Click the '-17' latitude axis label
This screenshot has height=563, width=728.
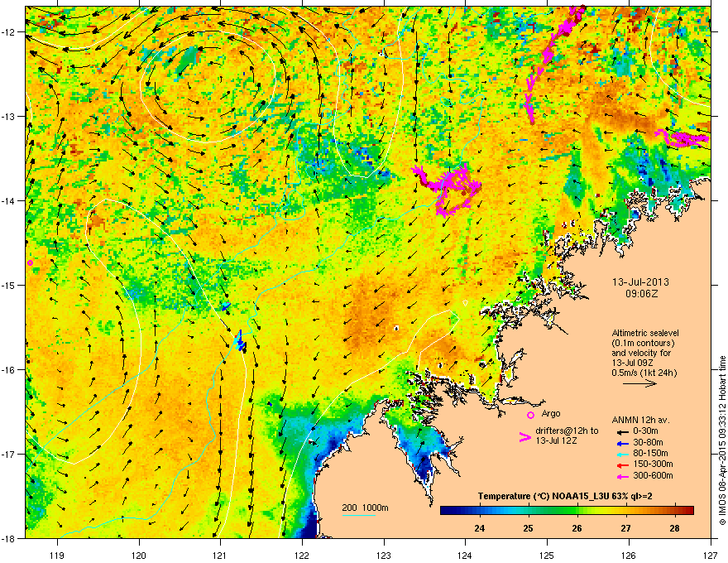point(8,455)
